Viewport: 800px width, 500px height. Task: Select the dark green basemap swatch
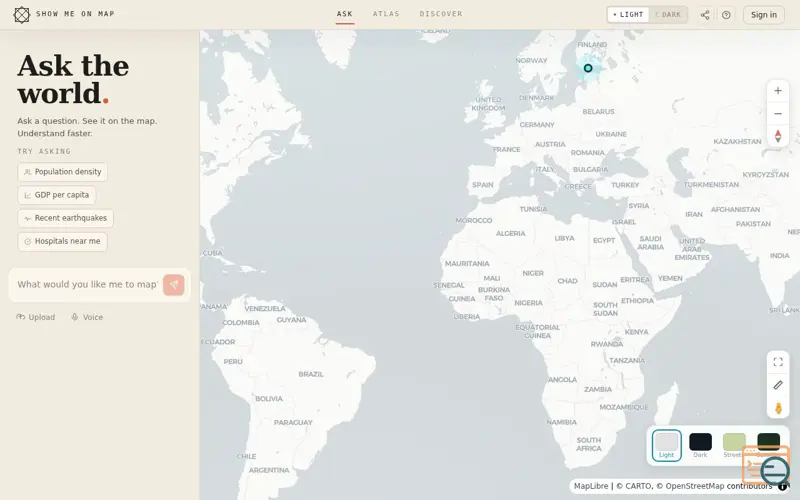point(768,441)
